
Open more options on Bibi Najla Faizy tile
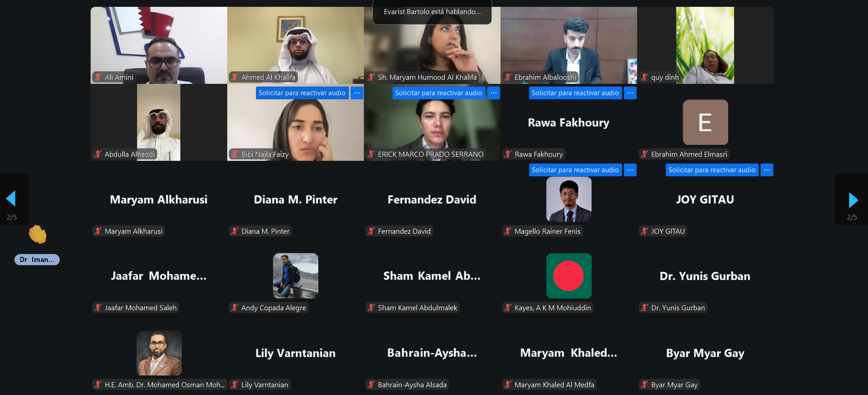click(x=357, y=93)
